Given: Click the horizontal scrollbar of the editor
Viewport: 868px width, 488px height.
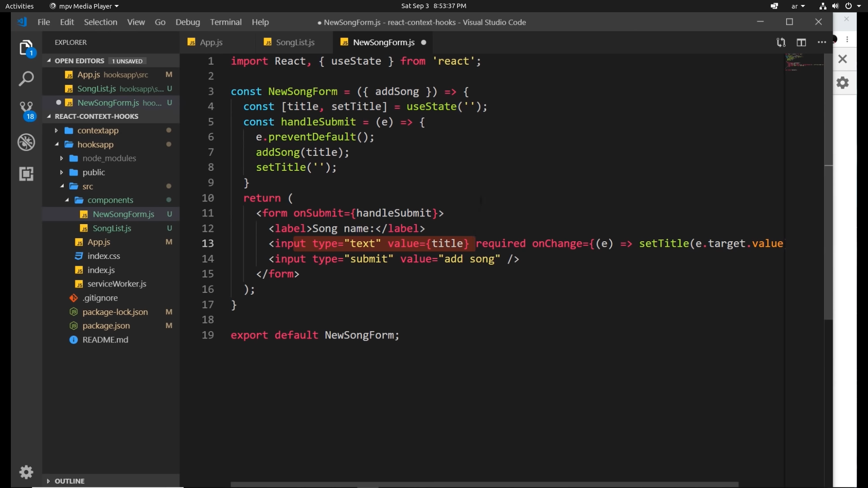Looking at the screenshot, I should [x=484, y=484].
